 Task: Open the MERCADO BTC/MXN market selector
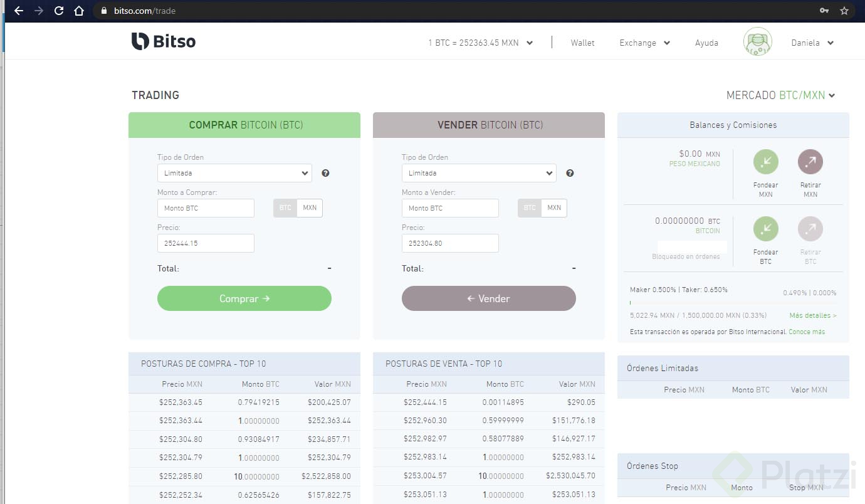[780, 95]
